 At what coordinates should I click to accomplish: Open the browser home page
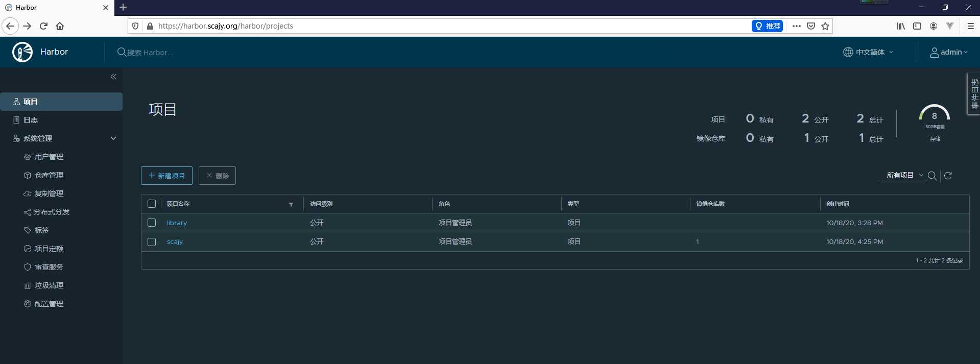click(x=60, y=26)
